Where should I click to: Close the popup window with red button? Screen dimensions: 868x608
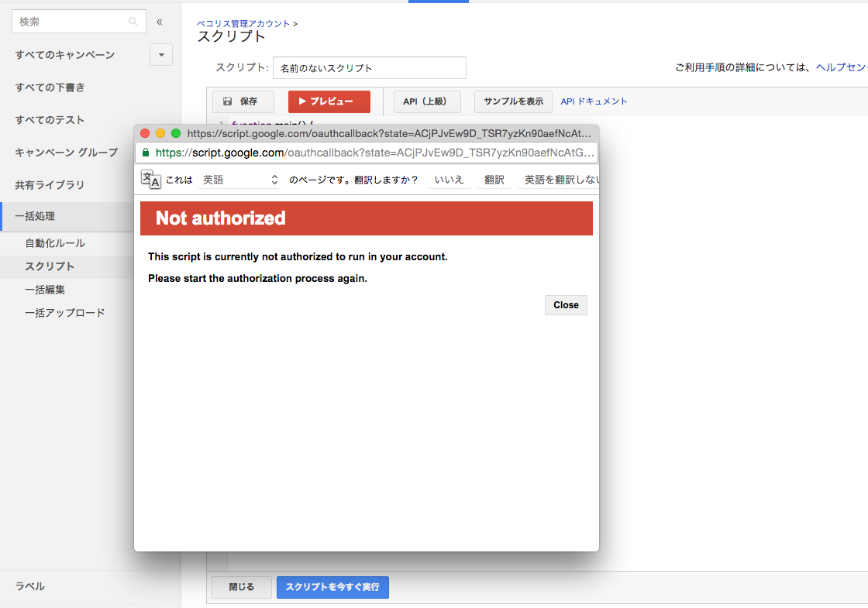(x=145, y=133)
